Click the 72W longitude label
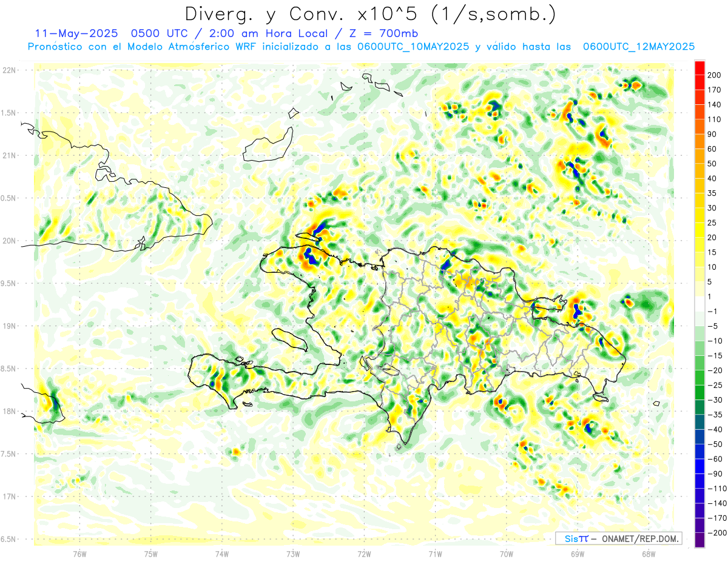 coord(364,554)
